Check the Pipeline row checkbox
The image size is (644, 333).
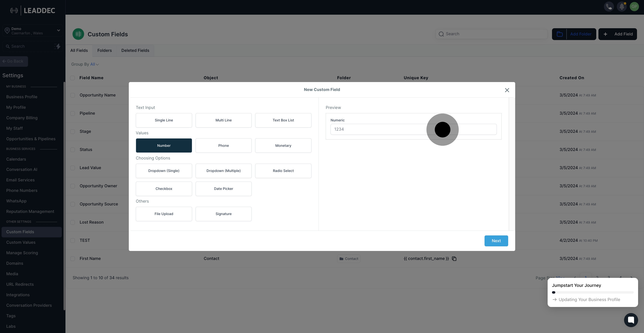click(x=73, y=113)
